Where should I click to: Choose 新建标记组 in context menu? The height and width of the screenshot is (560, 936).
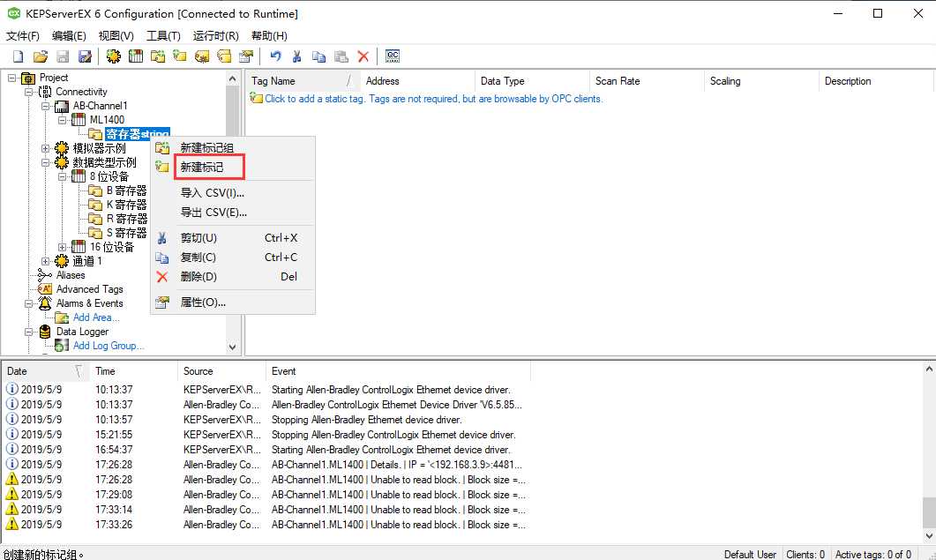pyautogui.click(x=233, y=147)
